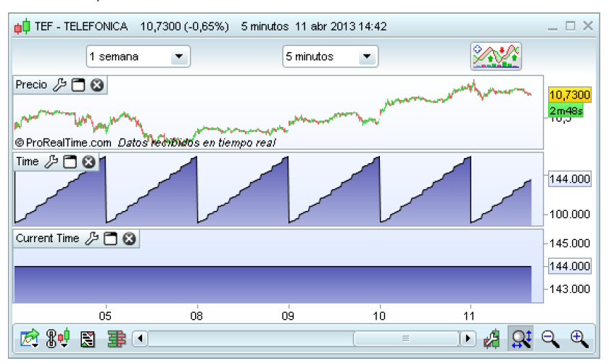Click the scrollbar right arrow

pyautogui.click(x=468, y=339)
